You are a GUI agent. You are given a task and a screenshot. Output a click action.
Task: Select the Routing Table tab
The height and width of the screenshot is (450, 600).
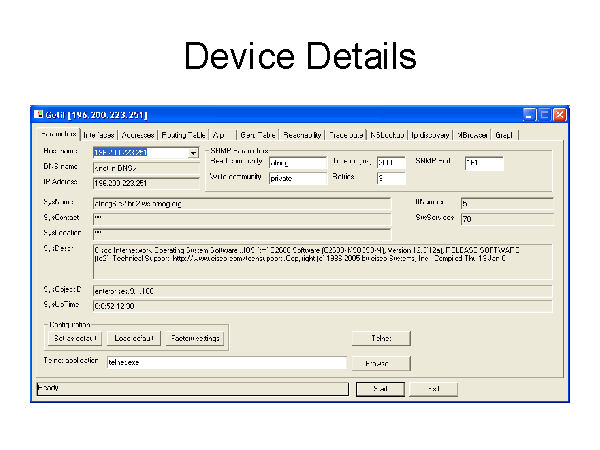coord(183,134)
